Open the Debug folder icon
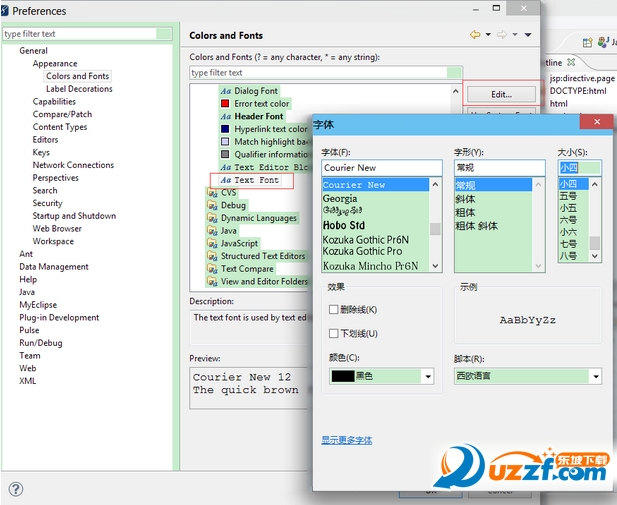The image size is (617, 505). (x=212, y=205)
